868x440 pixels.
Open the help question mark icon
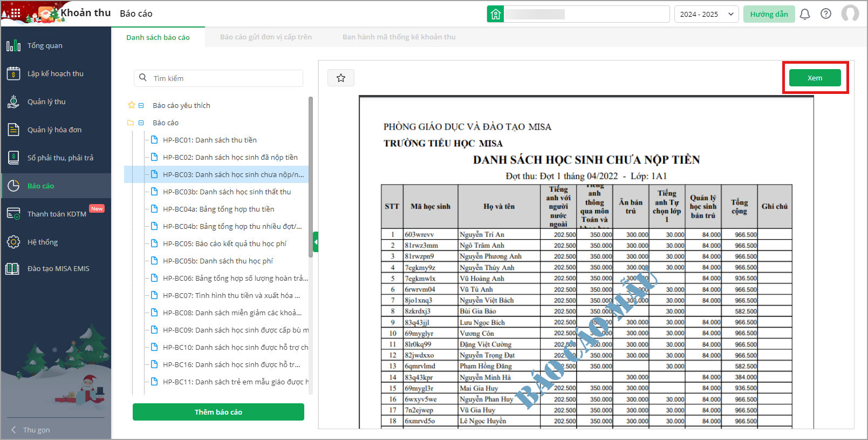point(826,13)
